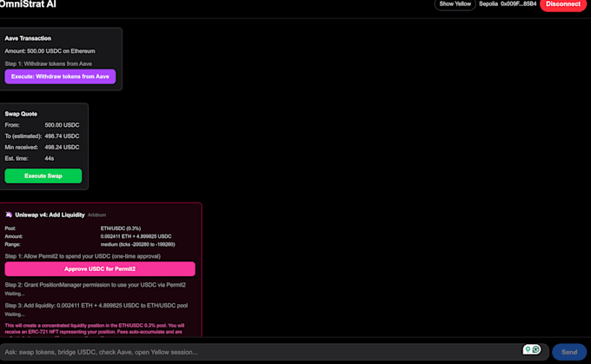Click the range value medium ticks
Screen dimensions: 591x364
(x=137, y=244)
